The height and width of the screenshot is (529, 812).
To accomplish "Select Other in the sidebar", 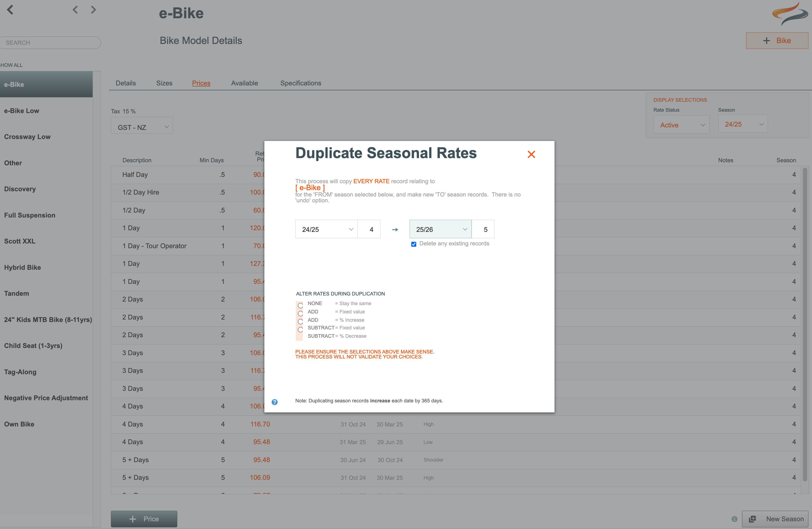I will click(x=46, y=163).
